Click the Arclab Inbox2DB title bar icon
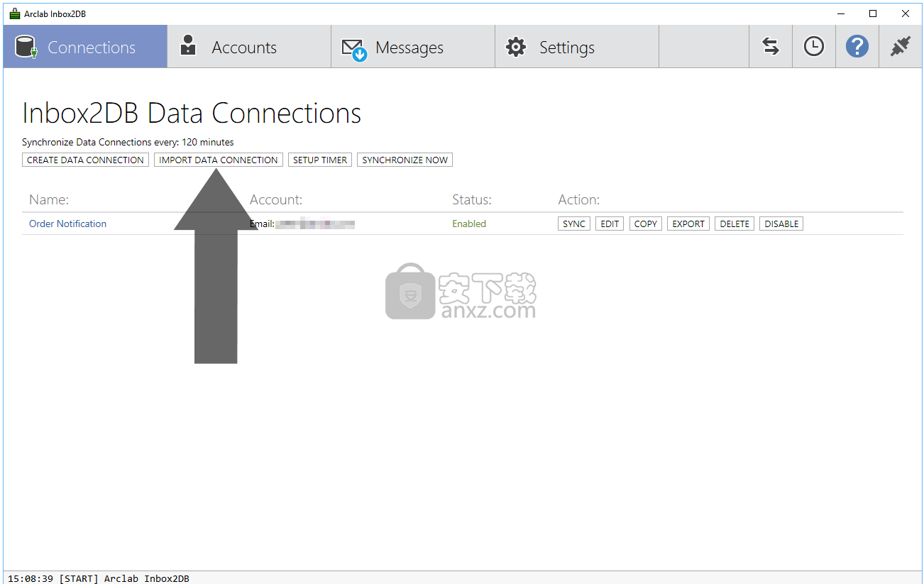Viewport: 924px width, 584px height. 14,13
